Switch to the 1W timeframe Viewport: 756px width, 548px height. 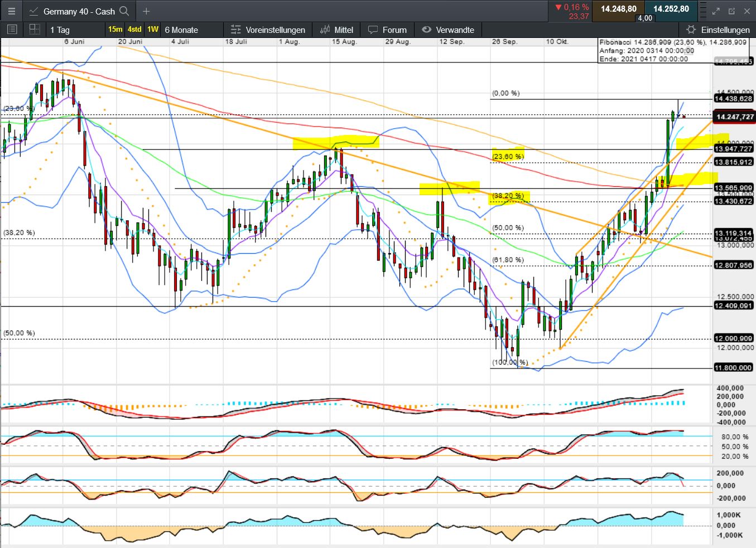[153, 30]
